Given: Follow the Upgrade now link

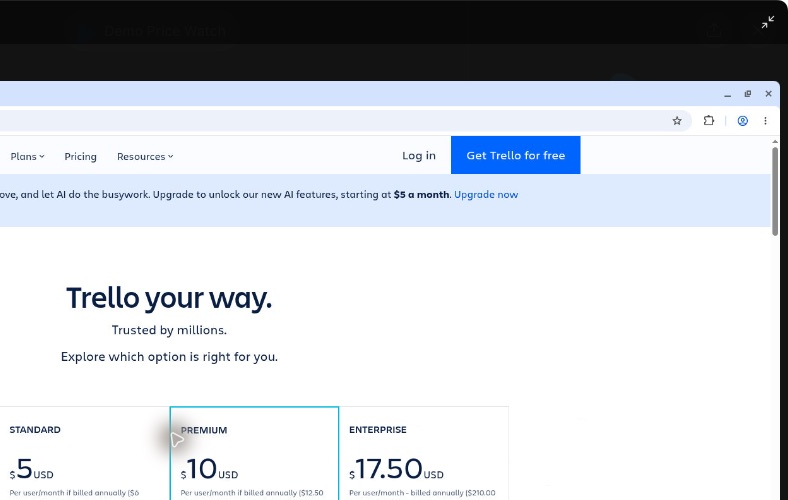Looking at the screenshot, I should [x=486, y=194].
